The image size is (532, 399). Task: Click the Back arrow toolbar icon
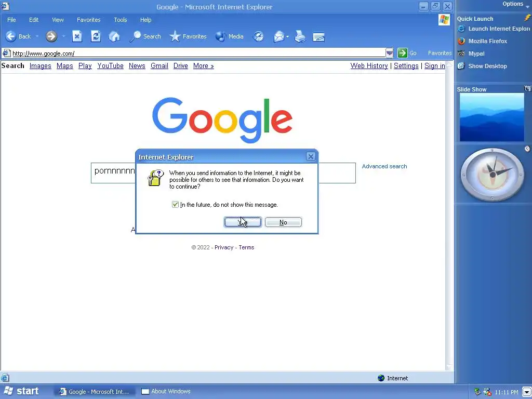click(11, 36)
